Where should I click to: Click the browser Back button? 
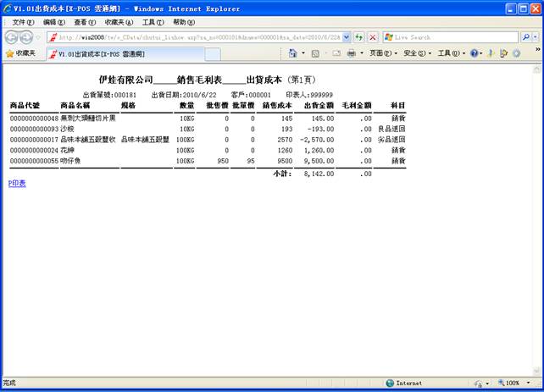pos(12,37)
